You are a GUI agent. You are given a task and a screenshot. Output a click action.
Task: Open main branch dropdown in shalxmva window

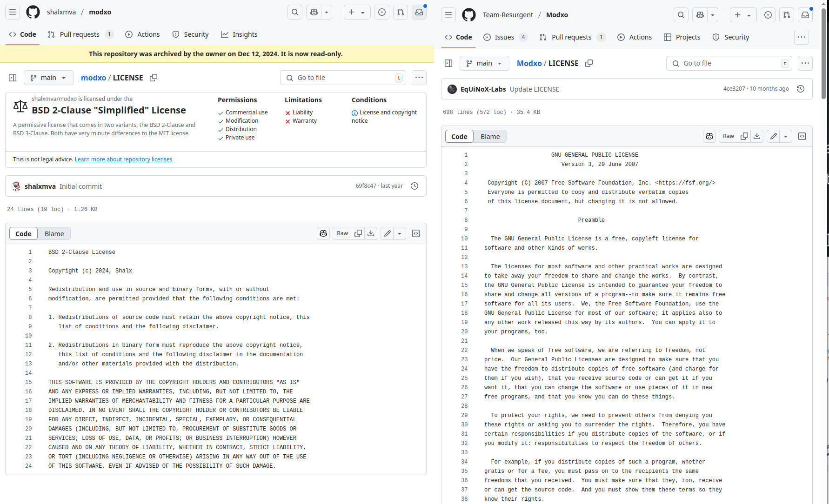pos(48,78)
